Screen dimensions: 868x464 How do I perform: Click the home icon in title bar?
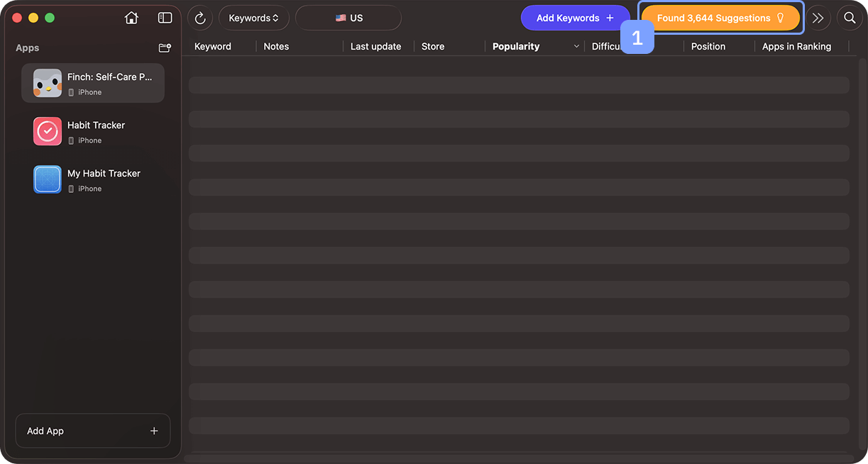pyautogui.click(x=131, y=18)
